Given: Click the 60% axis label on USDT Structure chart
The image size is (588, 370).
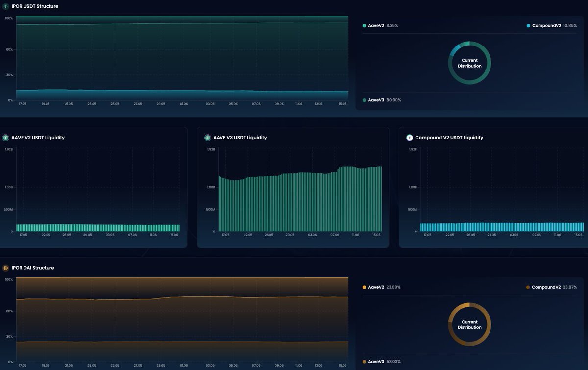Looking at the screenshot, I should coord(9,49).
